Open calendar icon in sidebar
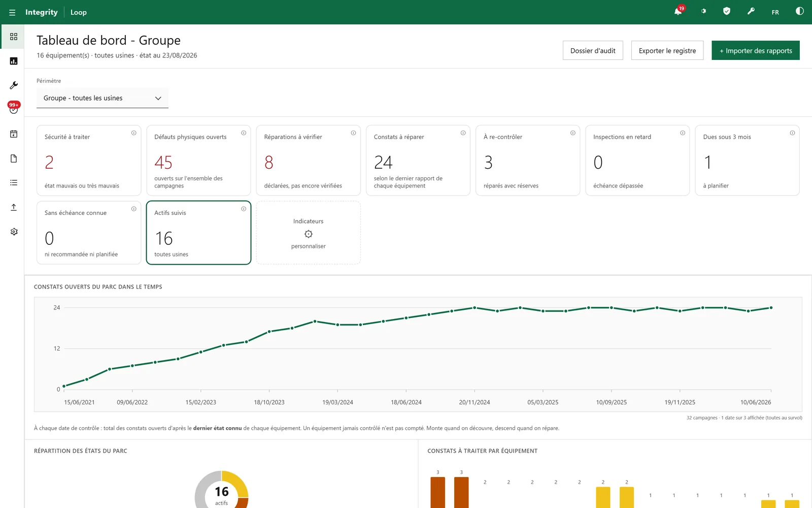This screenshot has height=508, width=812. click(14, 134)
